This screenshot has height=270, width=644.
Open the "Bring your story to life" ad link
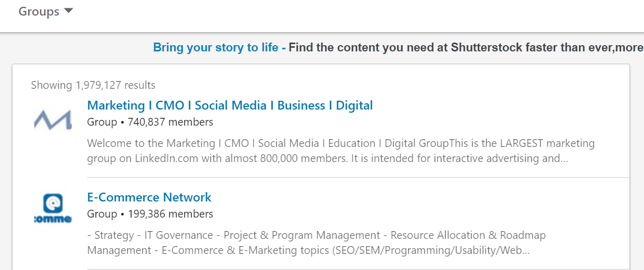[216, 48]
